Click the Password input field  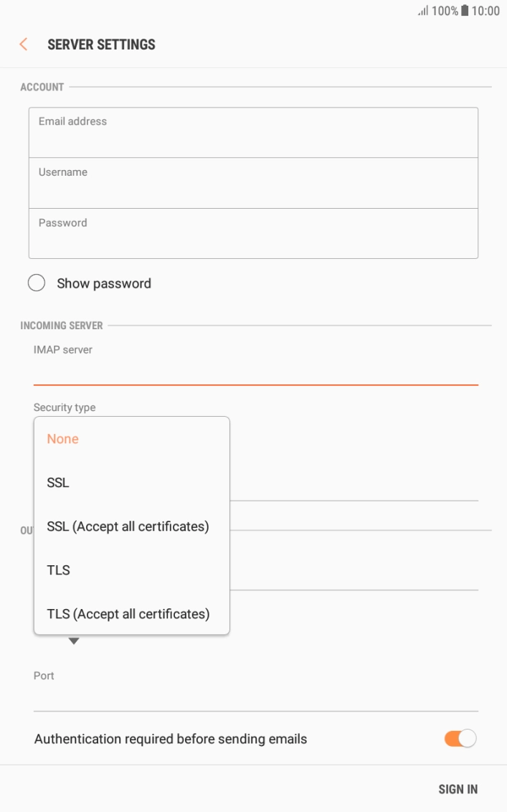pos(253,233)
